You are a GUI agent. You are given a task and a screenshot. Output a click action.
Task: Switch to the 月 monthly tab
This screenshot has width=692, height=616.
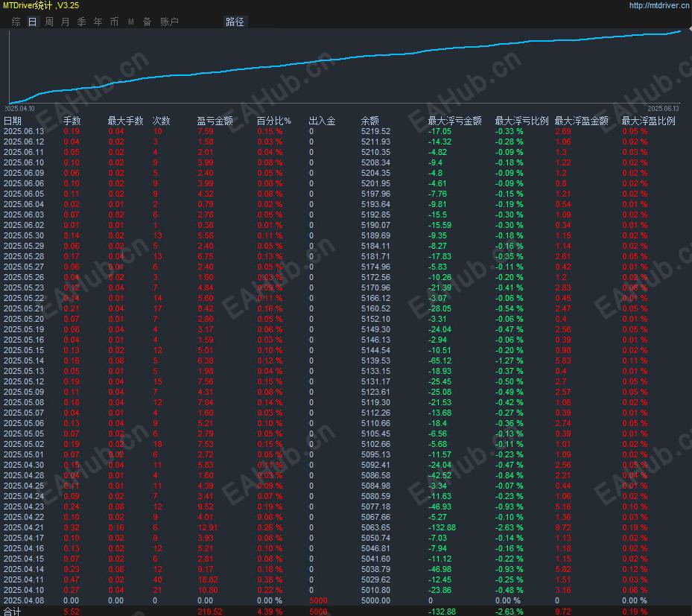(x=65, y=22)
